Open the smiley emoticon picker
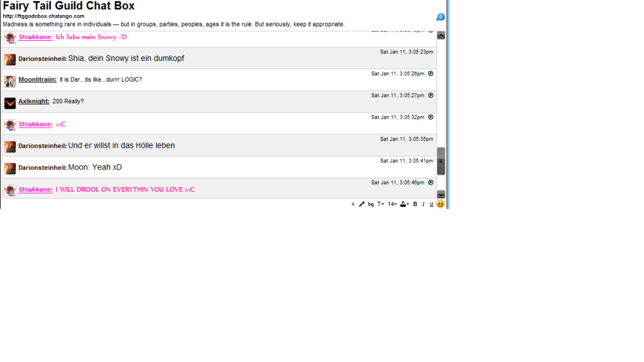The image size is (644, 362). (x=440, y=204)
